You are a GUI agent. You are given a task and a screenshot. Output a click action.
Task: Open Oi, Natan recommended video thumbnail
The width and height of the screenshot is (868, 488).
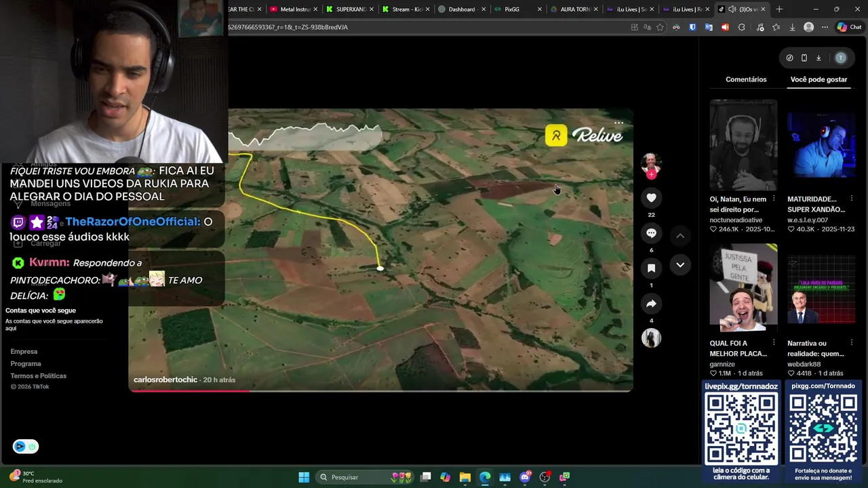743,145
